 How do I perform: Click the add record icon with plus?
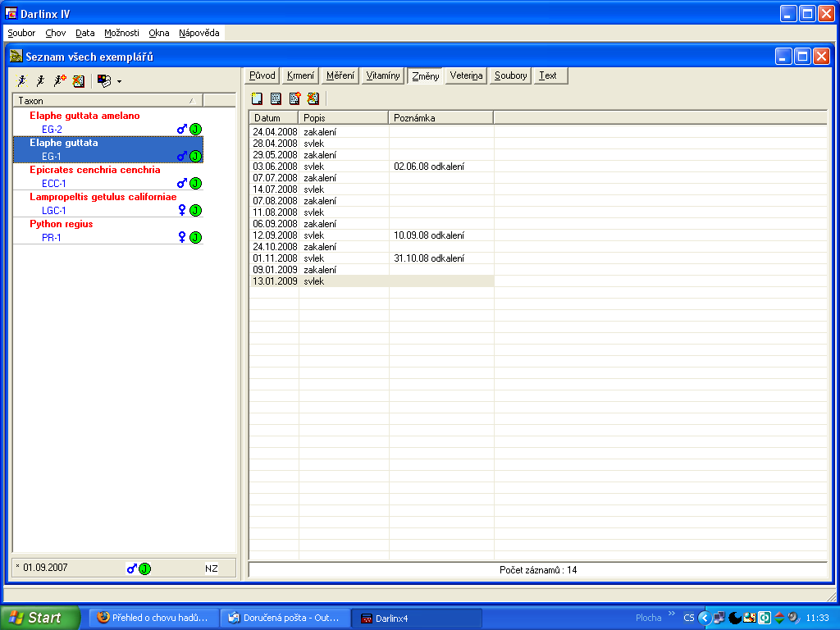(x=294, y=99)
